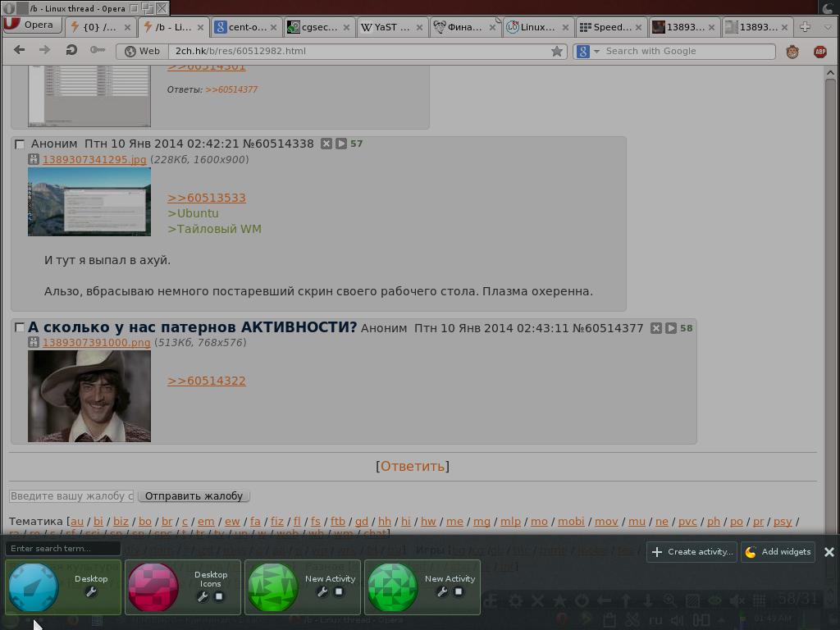The image size is (840, 630).
Task: Switch to the Speed... tab
Action: (x=610, y=27)
